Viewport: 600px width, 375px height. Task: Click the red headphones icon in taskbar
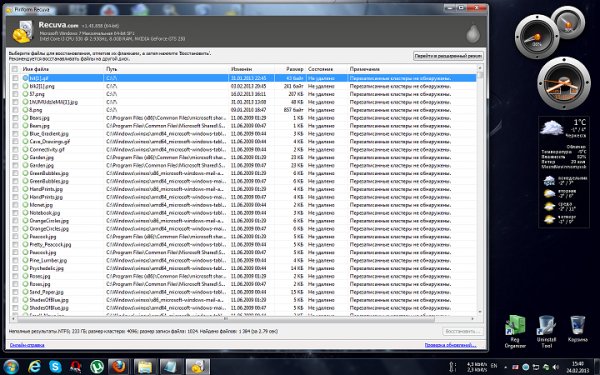pyautogui.click(x=76, y=367)
